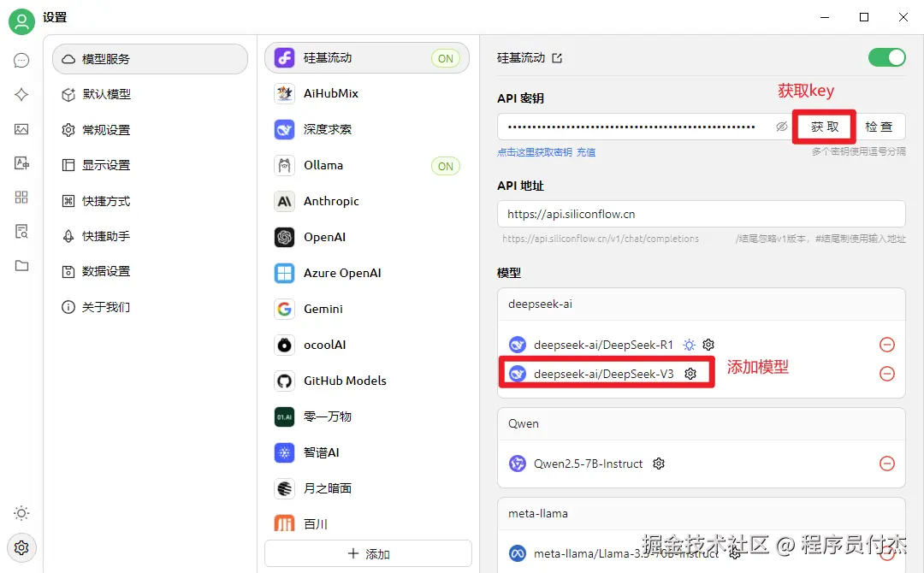Open 硅基流动 external link icon

pos(557,58)
